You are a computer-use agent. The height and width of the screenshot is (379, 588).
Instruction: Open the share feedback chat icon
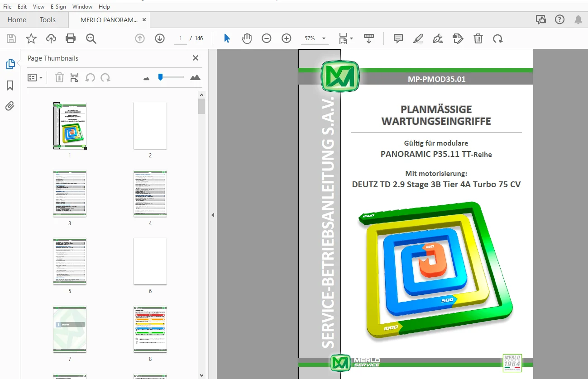click(540, 19)
